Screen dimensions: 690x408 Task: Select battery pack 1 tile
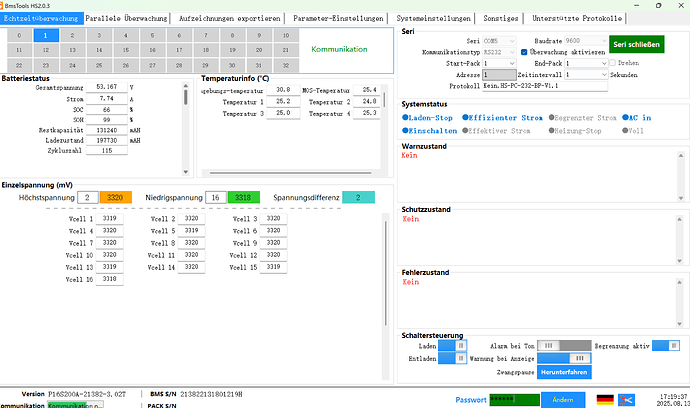[46, 35]
